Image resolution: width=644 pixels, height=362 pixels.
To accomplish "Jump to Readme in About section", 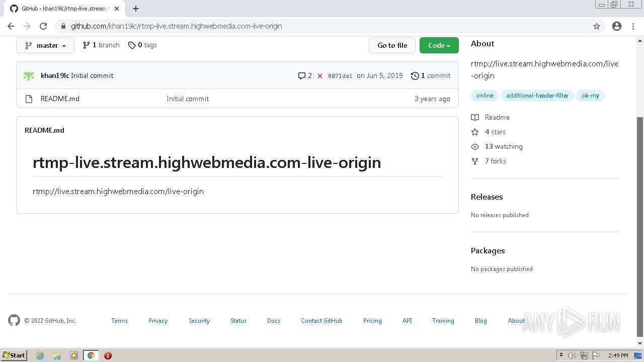I will click(x=491, y=117).
